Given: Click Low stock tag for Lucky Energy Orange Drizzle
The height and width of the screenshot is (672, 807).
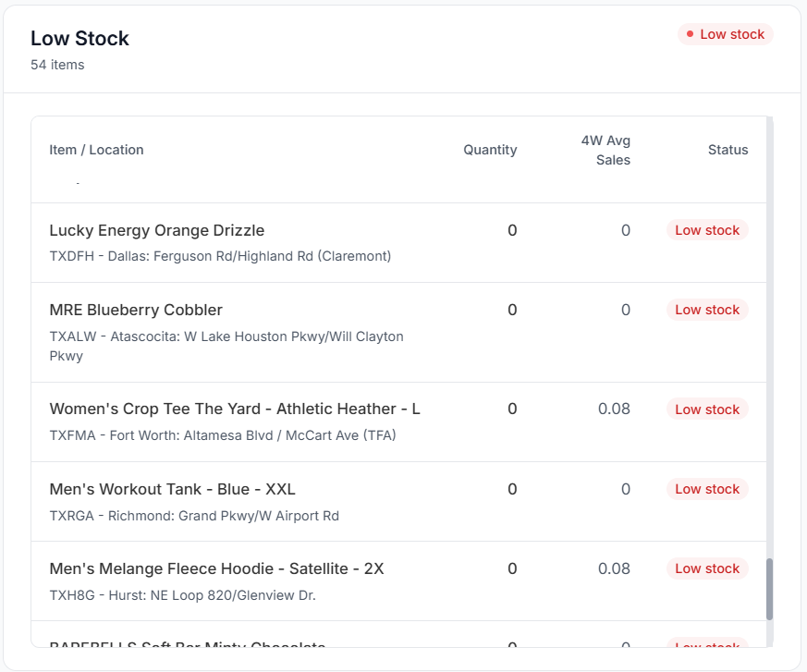Looking at the screenshot, I should click(707, 230).
